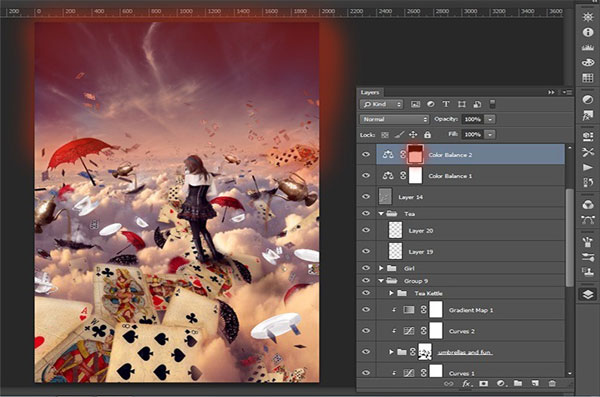Expand the Tea Kettle group triangle

[391, 293]
